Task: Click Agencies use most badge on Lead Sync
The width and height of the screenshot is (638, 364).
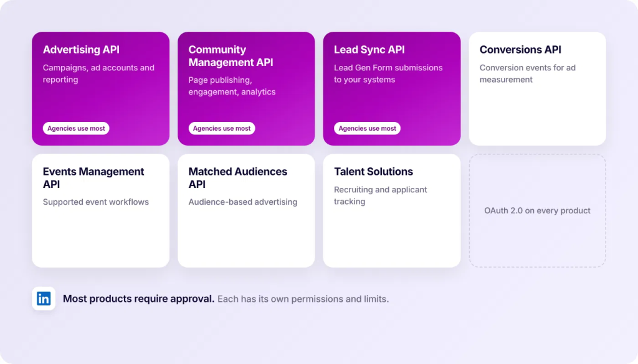Action: click(x=367, y=128)
